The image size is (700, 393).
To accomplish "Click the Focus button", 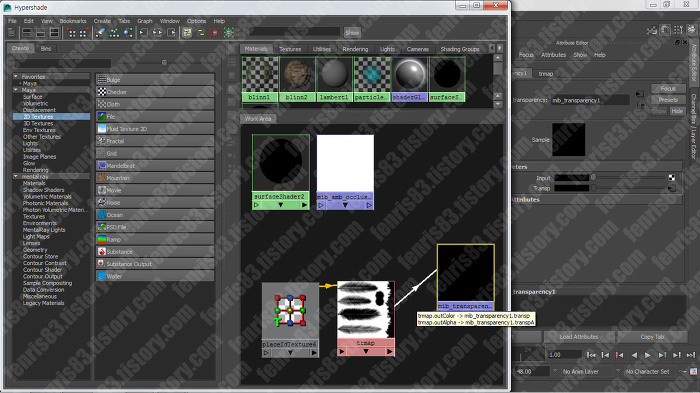I will pyautogui.click(x=668, y=88).
